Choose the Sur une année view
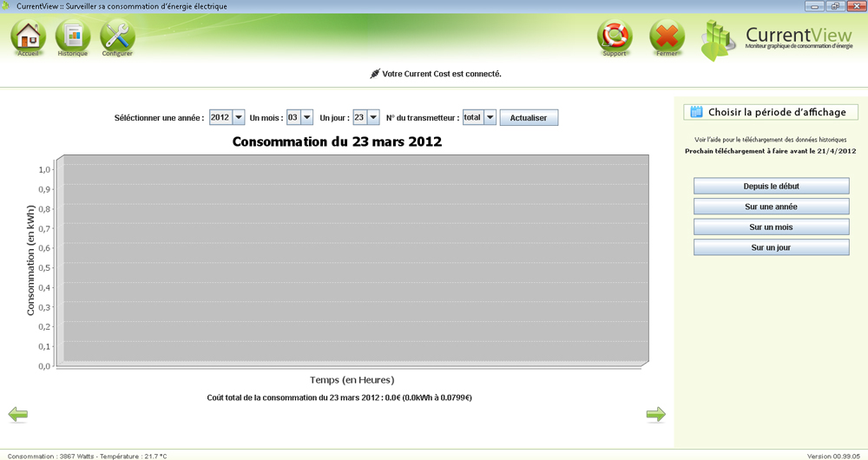The image size is (868, 460). coord(771,207)
